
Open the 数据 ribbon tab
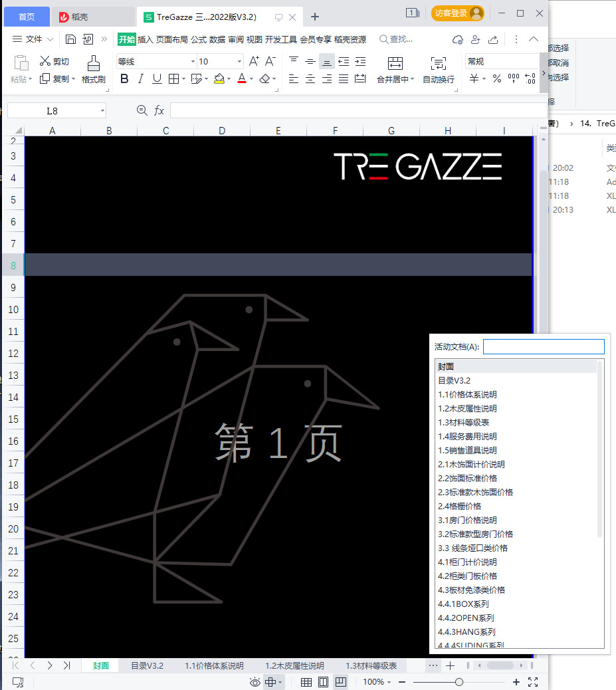pos(217,40)
